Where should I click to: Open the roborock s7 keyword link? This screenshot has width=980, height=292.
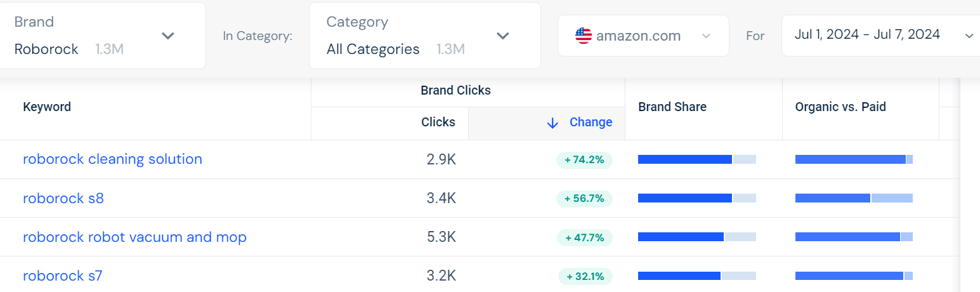(x=63, y=276)
